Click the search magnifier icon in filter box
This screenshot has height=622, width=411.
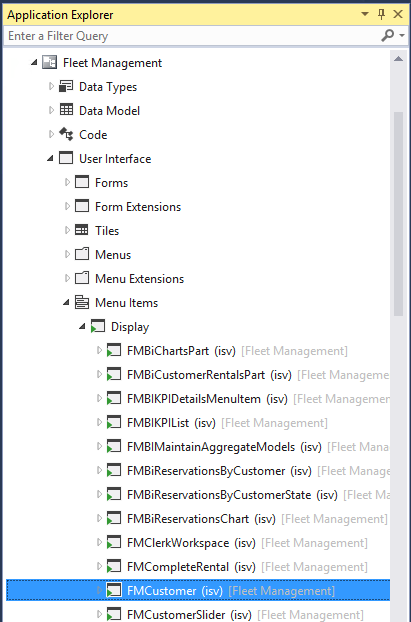click(x=388, y=36)
